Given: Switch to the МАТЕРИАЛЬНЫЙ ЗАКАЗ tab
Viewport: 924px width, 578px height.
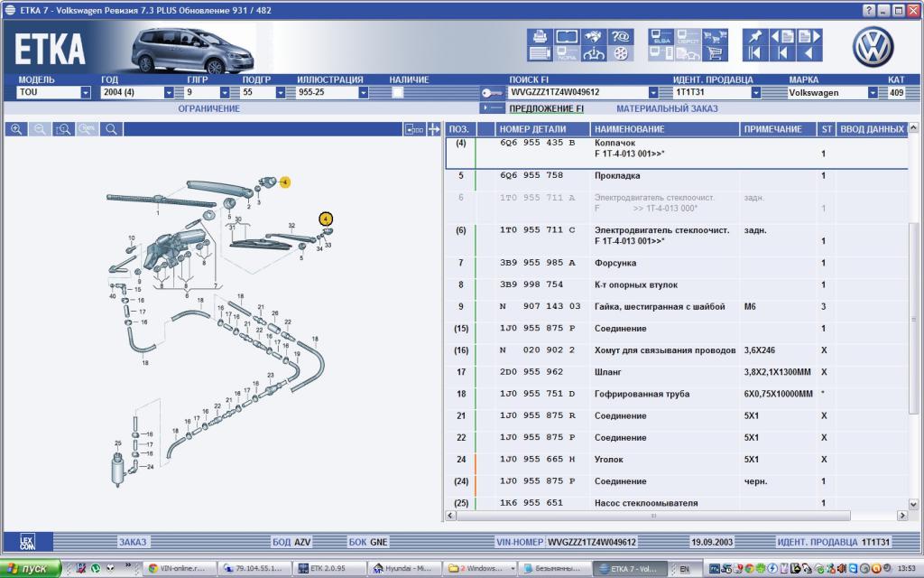Looking at the screenshot, I should [667, 108].
